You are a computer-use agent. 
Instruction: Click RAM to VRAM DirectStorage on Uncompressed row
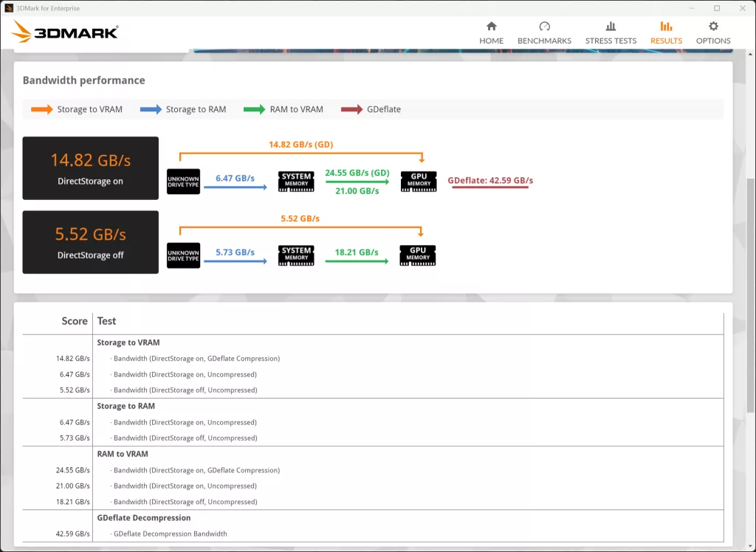[x=373, y=486]
